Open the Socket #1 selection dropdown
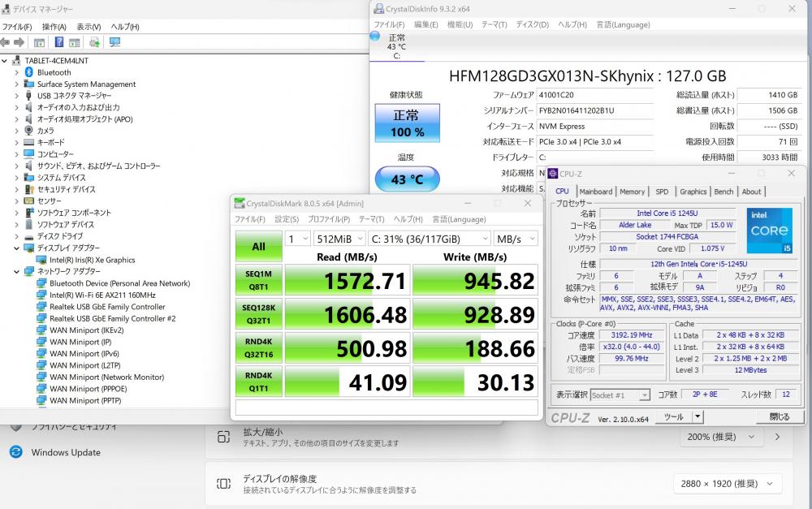Screen dimensions: 812x509 (x=620, y=395)
